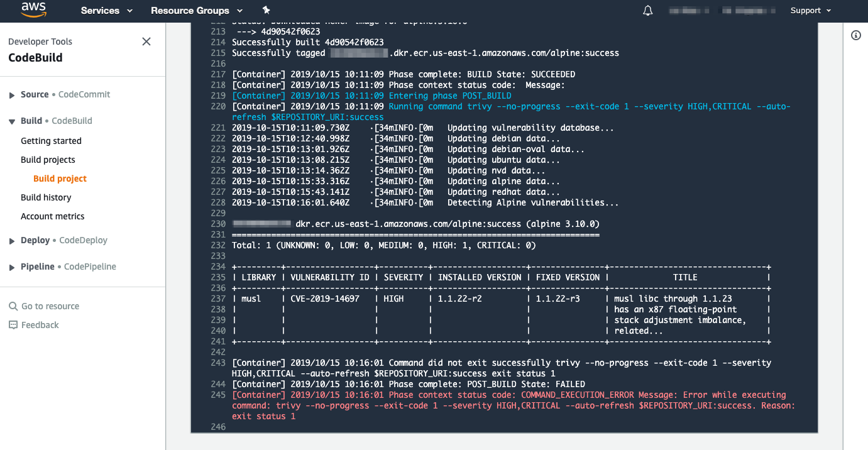Close the Developer Tools sidebar
This screenshot has height=450, width=868.
coord(146,41)
